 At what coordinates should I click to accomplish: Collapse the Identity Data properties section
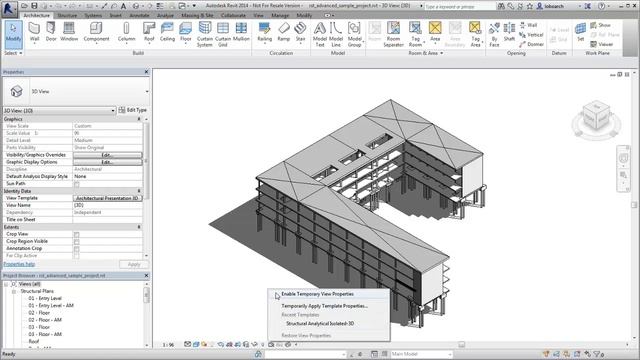139,191
